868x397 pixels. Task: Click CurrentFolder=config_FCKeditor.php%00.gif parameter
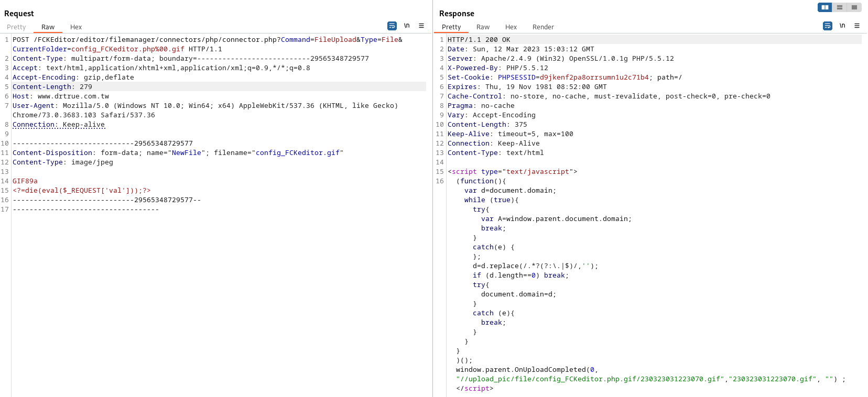pos(99,49)
